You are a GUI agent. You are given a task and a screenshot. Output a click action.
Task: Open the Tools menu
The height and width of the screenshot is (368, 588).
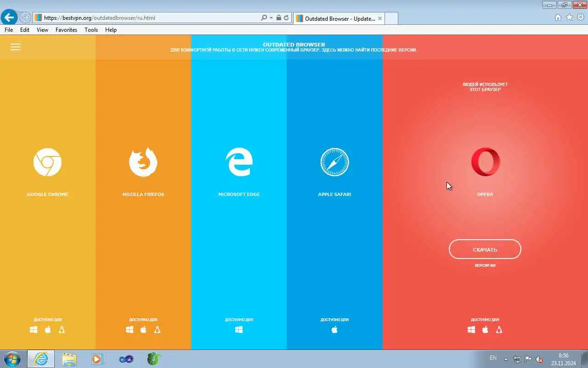(91, 29)
